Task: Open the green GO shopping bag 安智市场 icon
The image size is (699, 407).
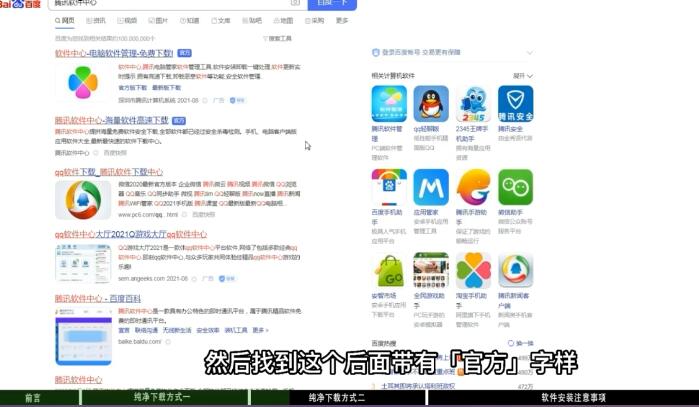Action: click(x=389, y=270)
